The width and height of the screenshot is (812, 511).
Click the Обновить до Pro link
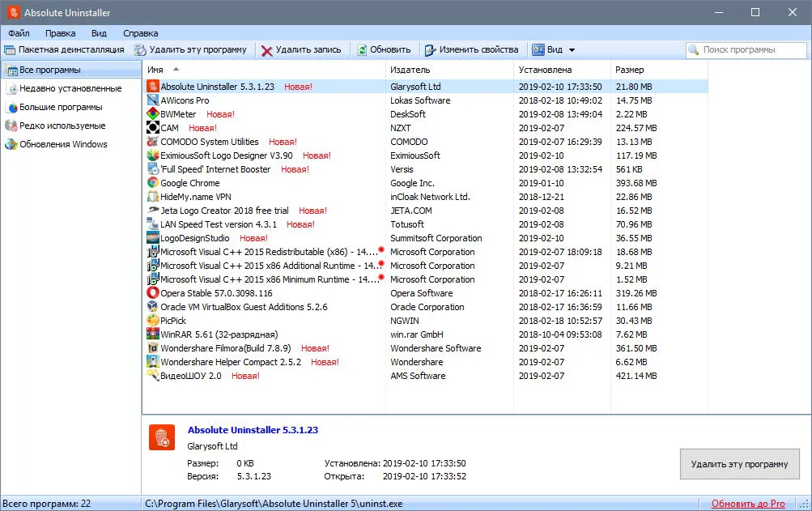tap(748, 503)
